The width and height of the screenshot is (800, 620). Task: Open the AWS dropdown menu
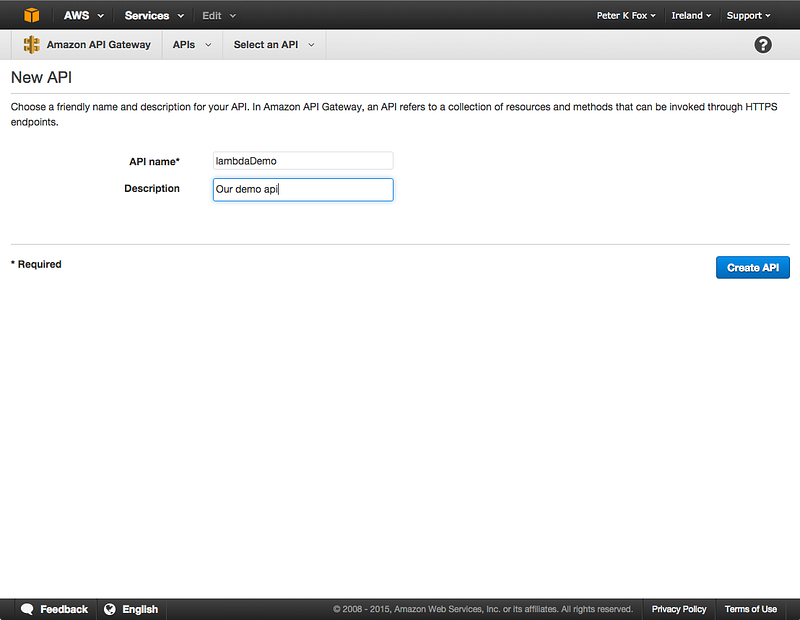coord(84,15)
